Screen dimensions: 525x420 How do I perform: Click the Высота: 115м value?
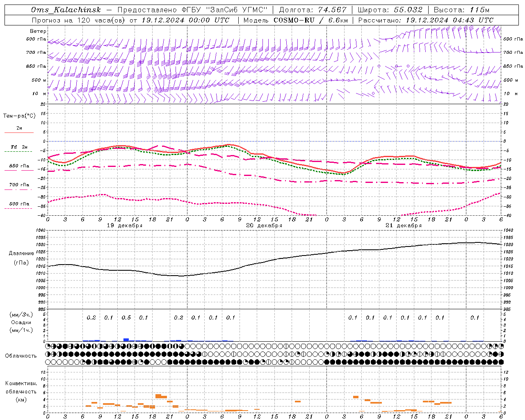(461, 10)
